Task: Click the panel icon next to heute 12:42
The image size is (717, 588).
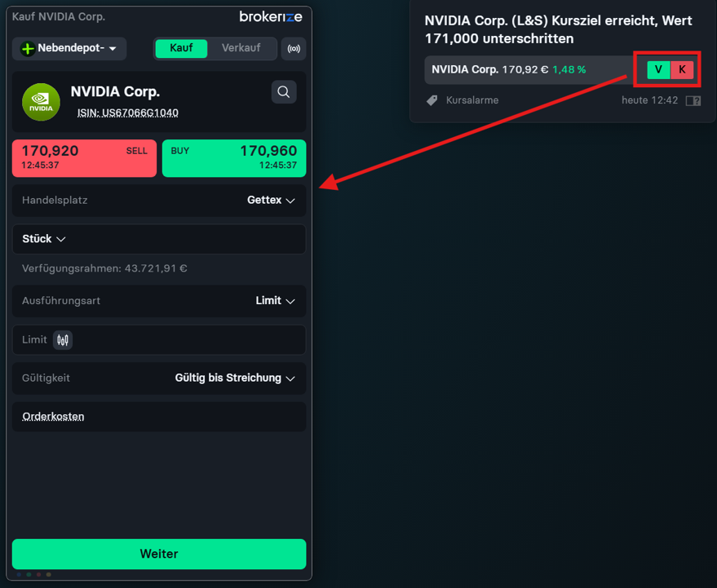Action: (x=693, y=100)
